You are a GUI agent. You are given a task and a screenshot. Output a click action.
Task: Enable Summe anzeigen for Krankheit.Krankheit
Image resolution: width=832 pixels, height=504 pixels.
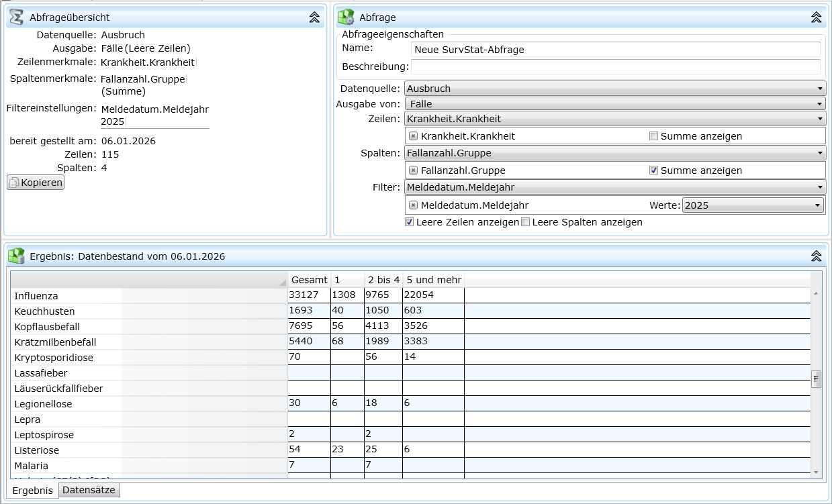coord(653,136)
